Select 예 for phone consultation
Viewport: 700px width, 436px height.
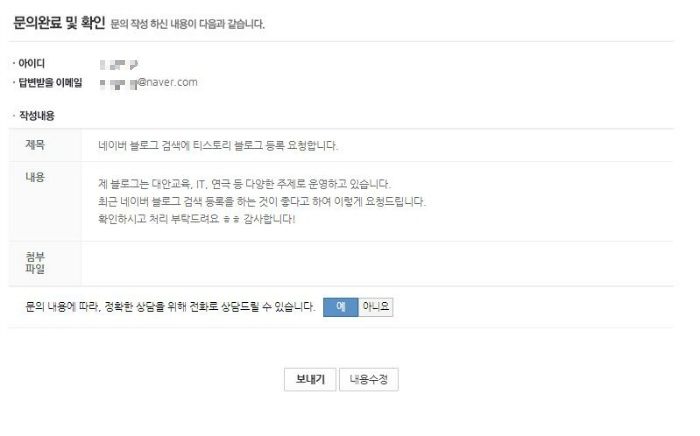coord(341,307)
